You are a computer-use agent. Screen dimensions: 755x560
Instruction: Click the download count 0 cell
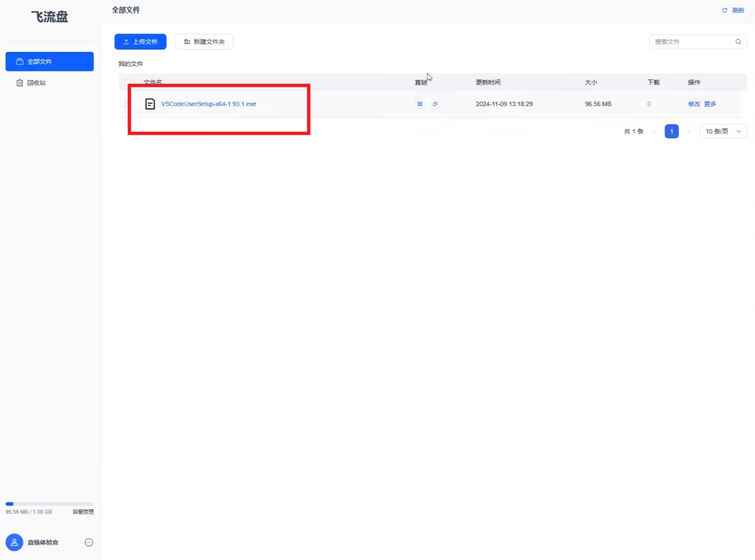click(649, 104)
